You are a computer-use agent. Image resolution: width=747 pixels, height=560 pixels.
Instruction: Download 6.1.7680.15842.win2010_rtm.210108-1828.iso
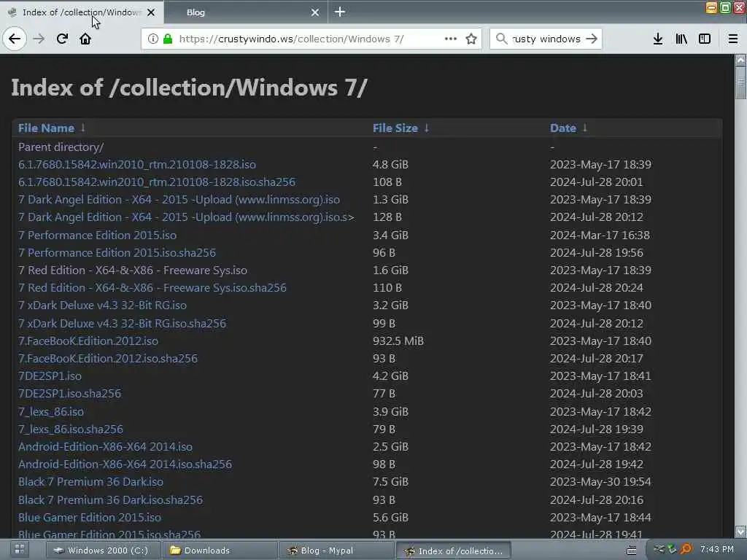136,165
